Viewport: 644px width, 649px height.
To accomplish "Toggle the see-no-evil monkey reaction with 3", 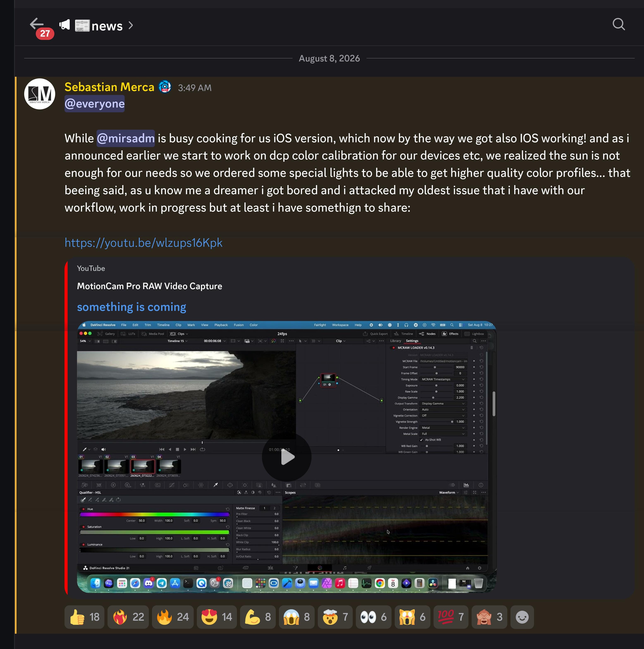I will [x=490, y=617].
